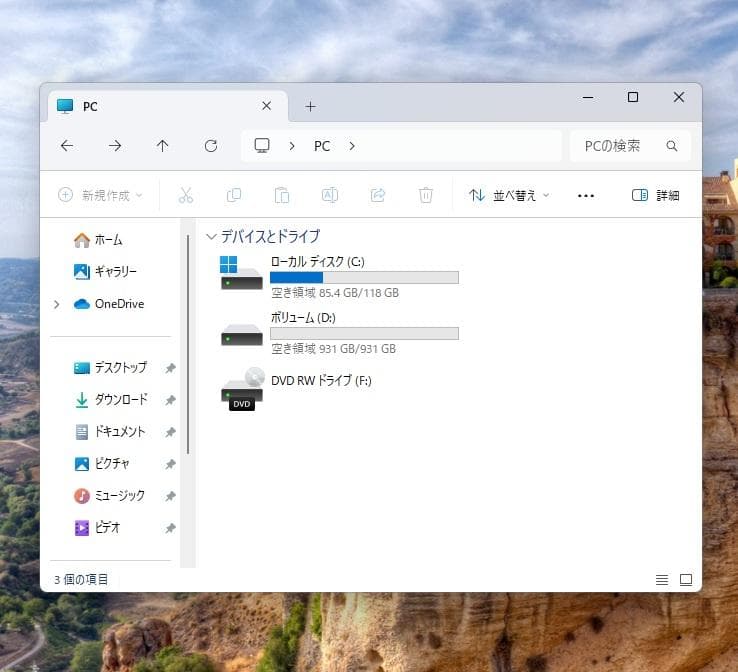Click PC breadcrumb in address bar
The image size is (738, 672).
(x=322, y=146)
